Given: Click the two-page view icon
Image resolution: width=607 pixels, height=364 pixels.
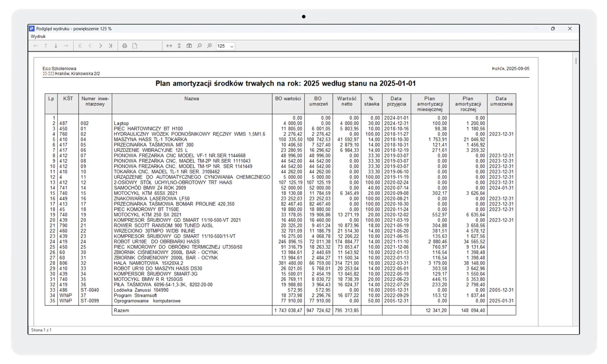Looking at the screenshot, I should (x=189, y=46).
